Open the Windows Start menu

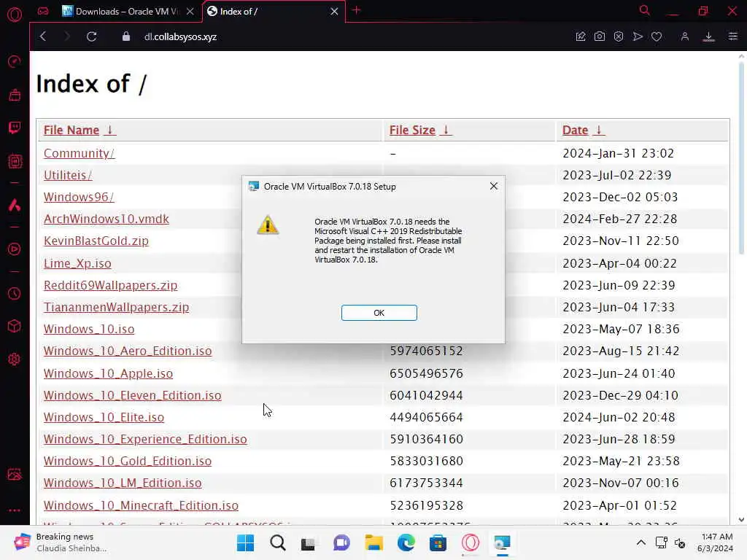pyautogui.click(x=245, y=542)
